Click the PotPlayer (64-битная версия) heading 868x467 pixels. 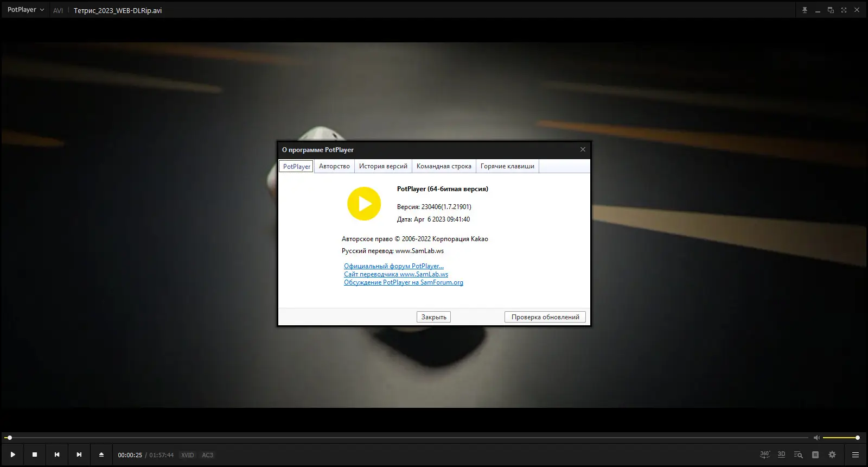[443, 189]
